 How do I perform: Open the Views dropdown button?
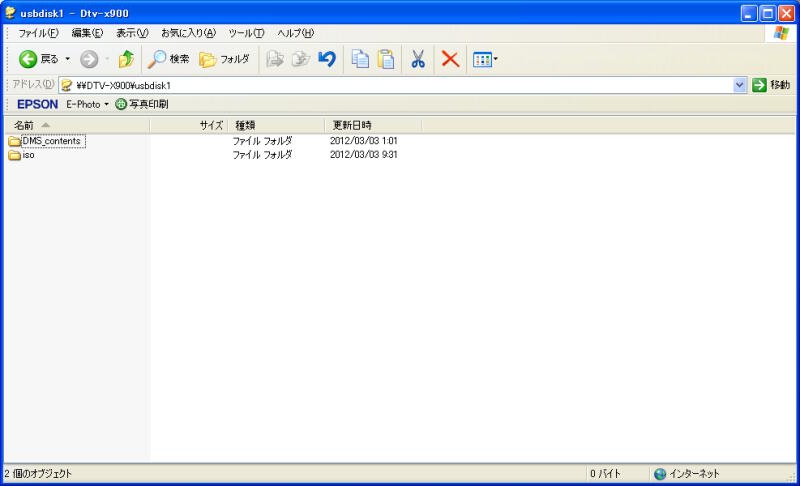[485, 60]
